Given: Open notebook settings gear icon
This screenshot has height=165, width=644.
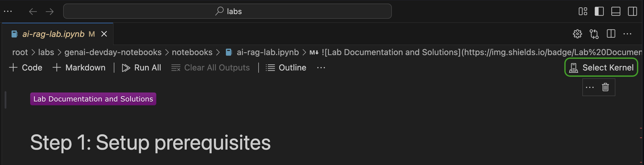Looking at the screenshot, I should point(578,34).
